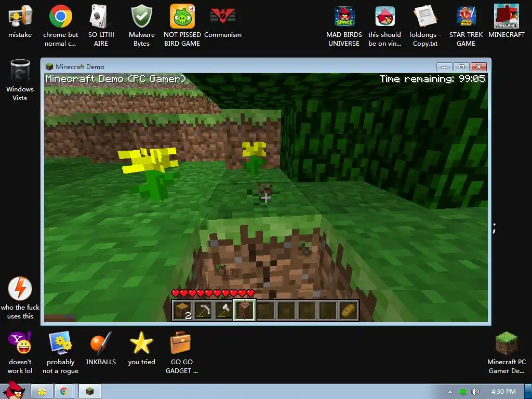Click the green tray status icon
The height and width of the screenshot is (399, 532).
coord(463,392)
